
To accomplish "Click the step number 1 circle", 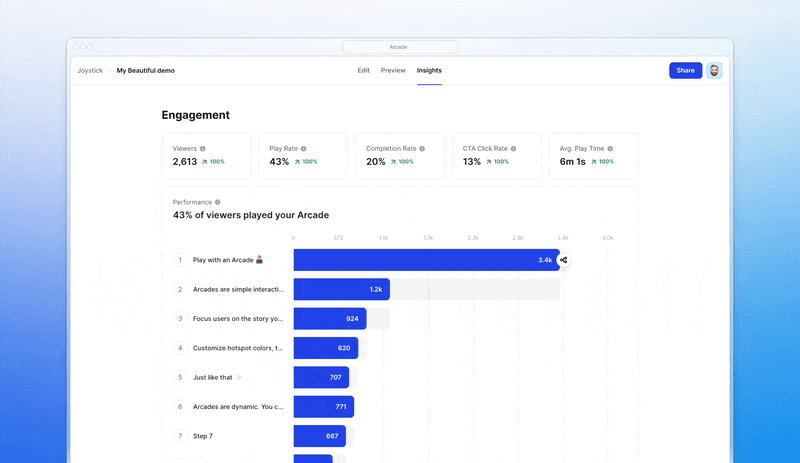I will click(180, 260).
